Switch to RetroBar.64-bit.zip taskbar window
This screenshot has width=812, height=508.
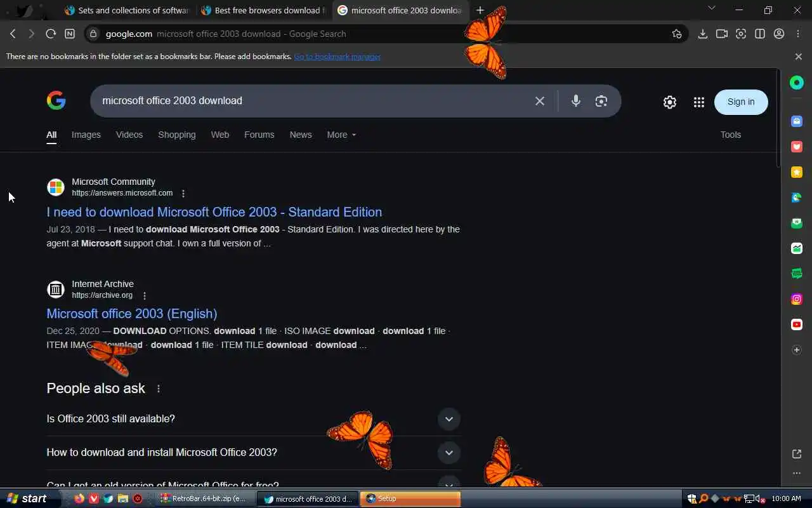coord(206,498)
